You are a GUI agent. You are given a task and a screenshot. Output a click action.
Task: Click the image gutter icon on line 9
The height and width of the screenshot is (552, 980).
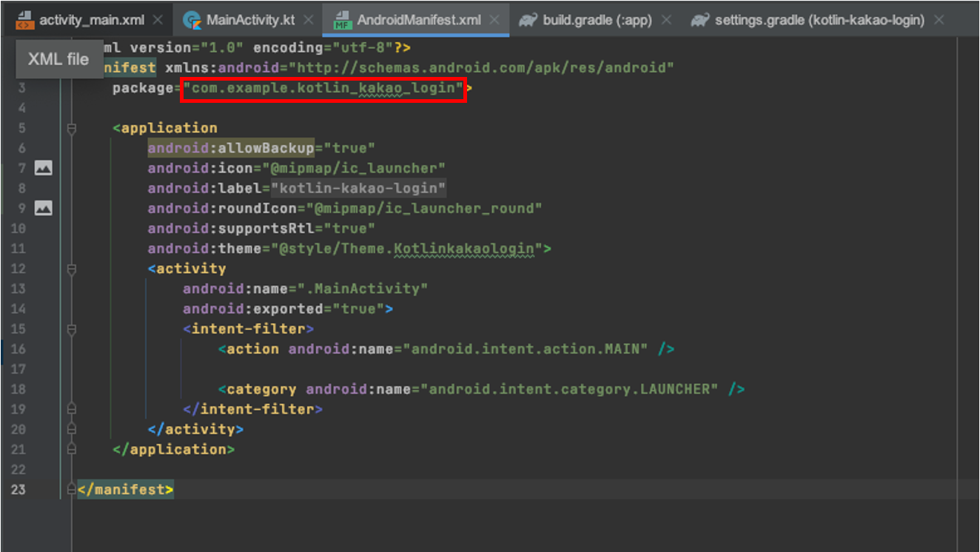point(44,209)
